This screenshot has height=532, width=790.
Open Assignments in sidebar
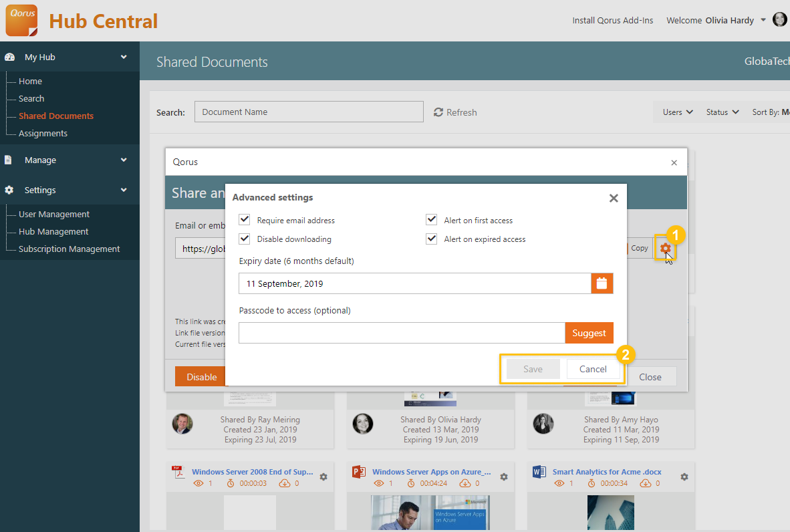point(43,134)
